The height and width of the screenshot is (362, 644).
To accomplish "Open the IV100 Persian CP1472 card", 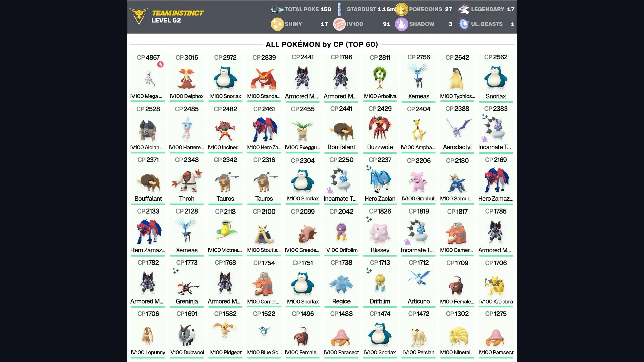I will 419,335.
